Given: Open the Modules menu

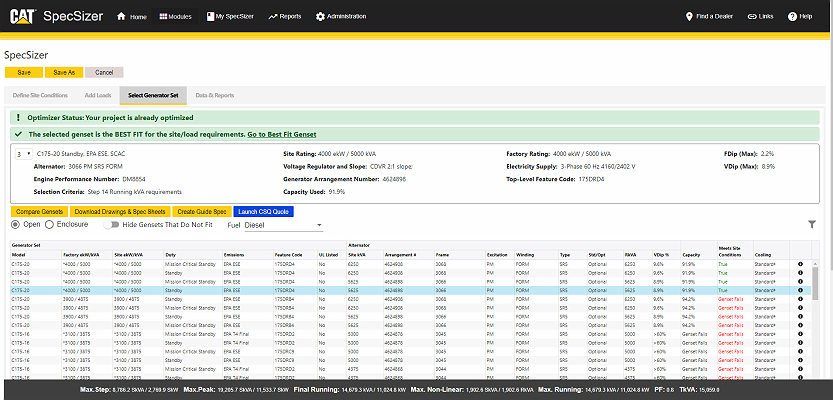Looking at the screenshot, I should click(175, 16).
